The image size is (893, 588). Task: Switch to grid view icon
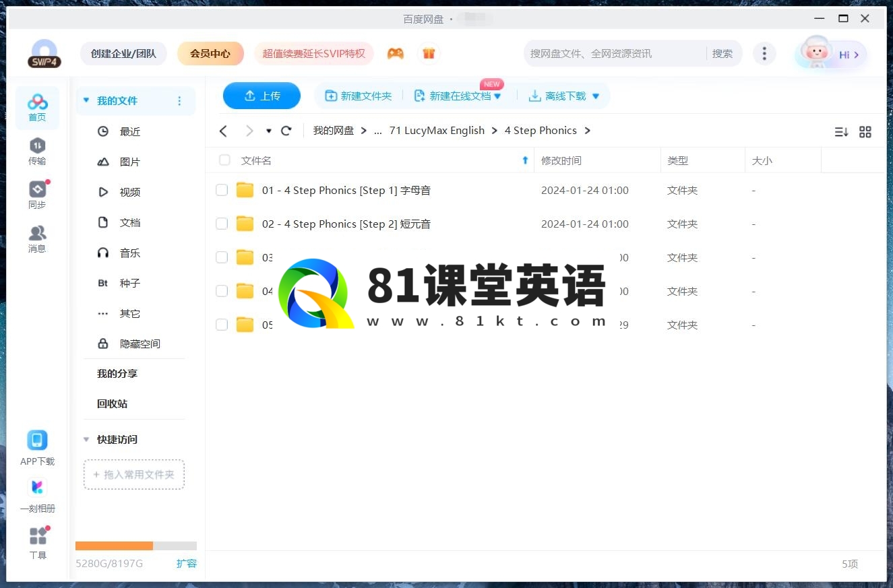pyautogui.click(x=865, y=132)
